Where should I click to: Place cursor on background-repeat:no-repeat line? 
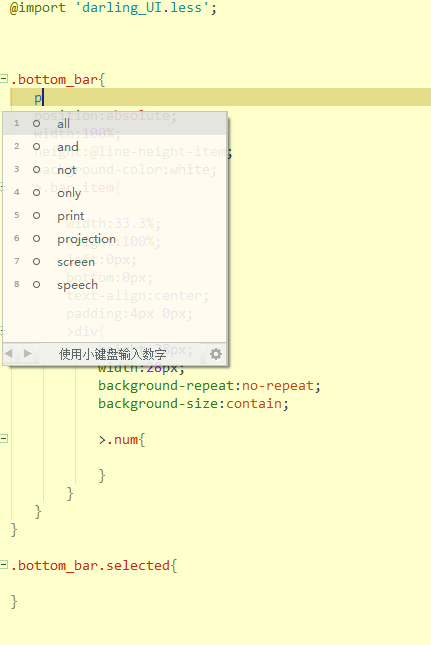209,386
